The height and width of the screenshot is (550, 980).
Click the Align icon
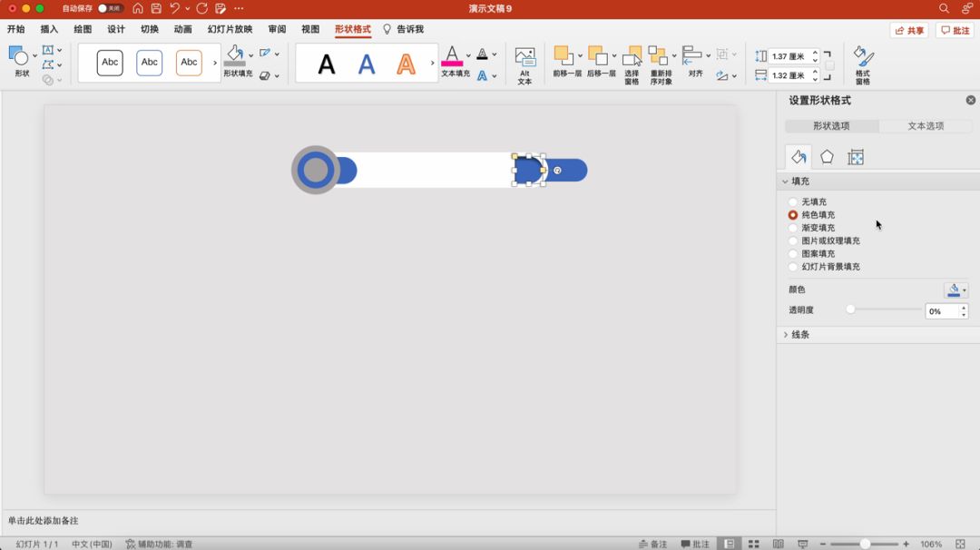691,55
